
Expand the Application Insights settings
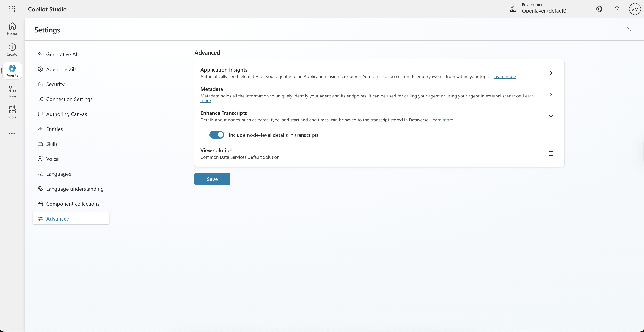click(x=551, y=73)
